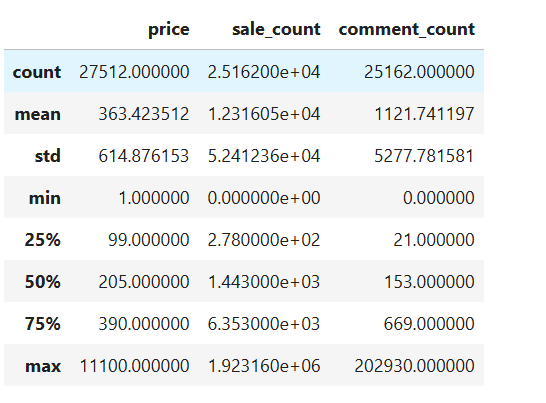
Task: Select the mean row label
Action: pyautogui.click(x=38, y=114)
